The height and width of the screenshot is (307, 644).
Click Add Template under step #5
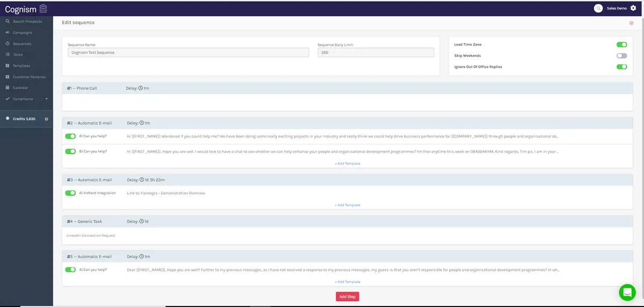347,282
